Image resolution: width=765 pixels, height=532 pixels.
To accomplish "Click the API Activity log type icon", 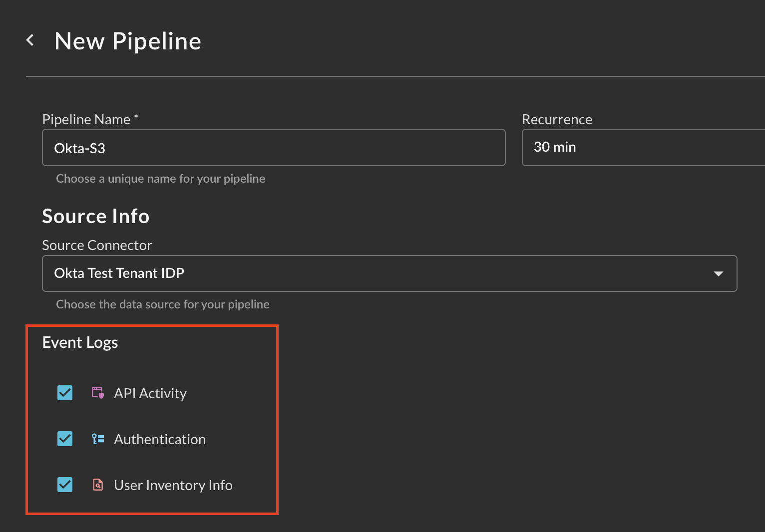I will coord(98,393).
